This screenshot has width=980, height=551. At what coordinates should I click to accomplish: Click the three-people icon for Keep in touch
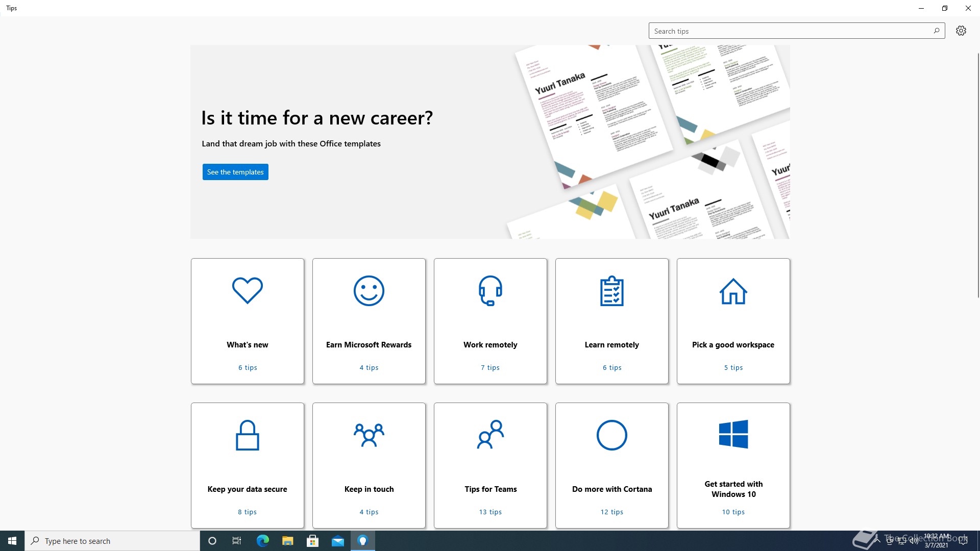[369, 435]
